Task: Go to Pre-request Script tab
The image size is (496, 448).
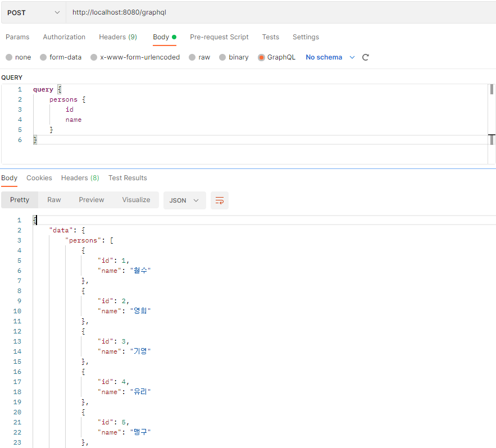Action: tap(219, 37)
